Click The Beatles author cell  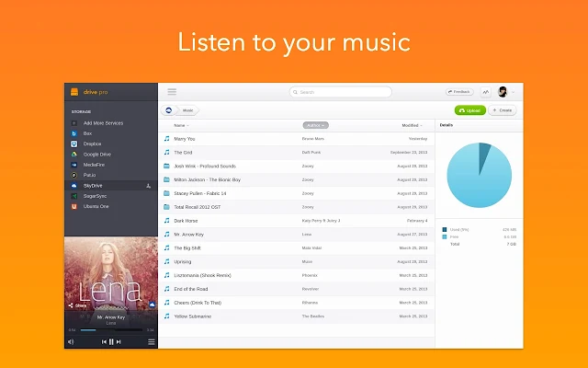pos(313,316)
